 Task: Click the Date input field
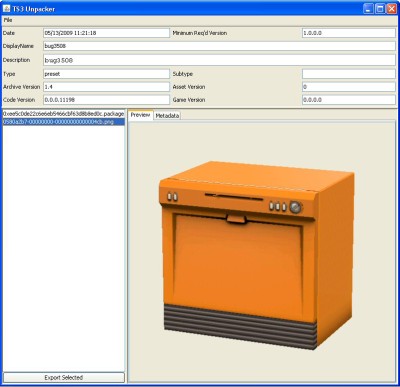click(x=106, y=33)
